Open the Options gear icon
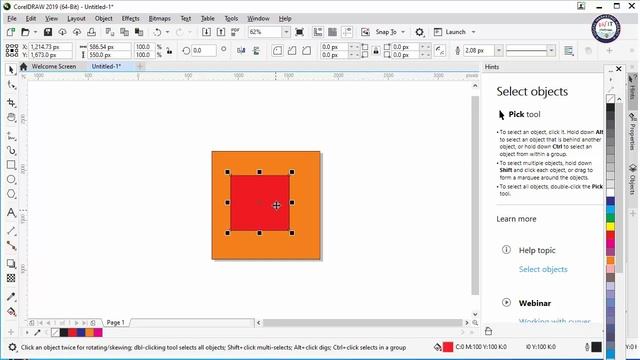640x360 pixels. [x=419, y=32]
